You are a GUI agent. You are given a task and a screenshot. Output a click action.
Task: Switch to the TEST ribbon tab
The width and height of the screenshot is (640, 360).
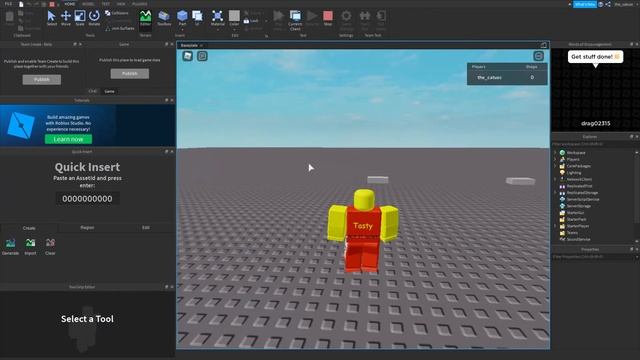tap(106, 4)
